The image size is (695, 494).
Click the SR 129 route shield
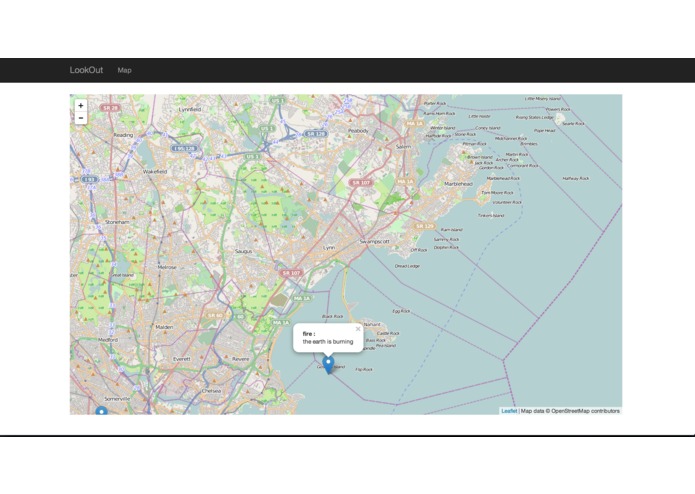pyautogui.click(x=425, y=226)
